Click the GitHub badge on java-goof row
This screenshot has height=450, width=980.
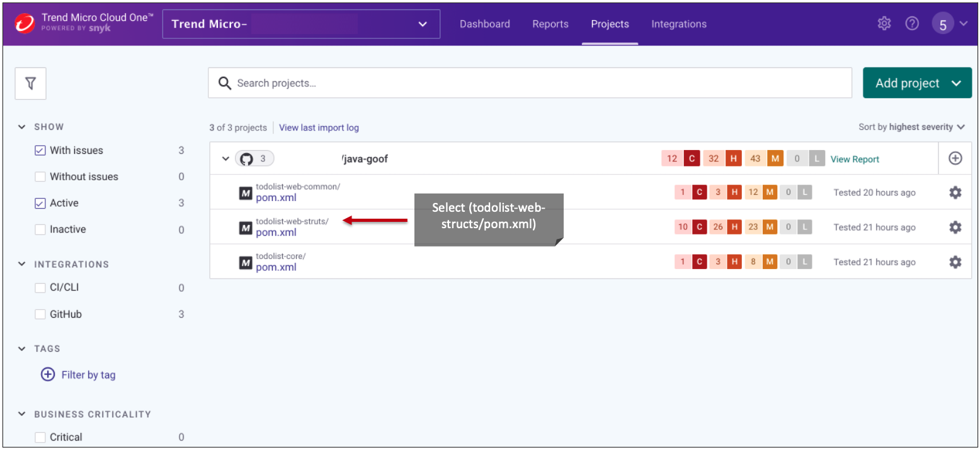point(254,159)
